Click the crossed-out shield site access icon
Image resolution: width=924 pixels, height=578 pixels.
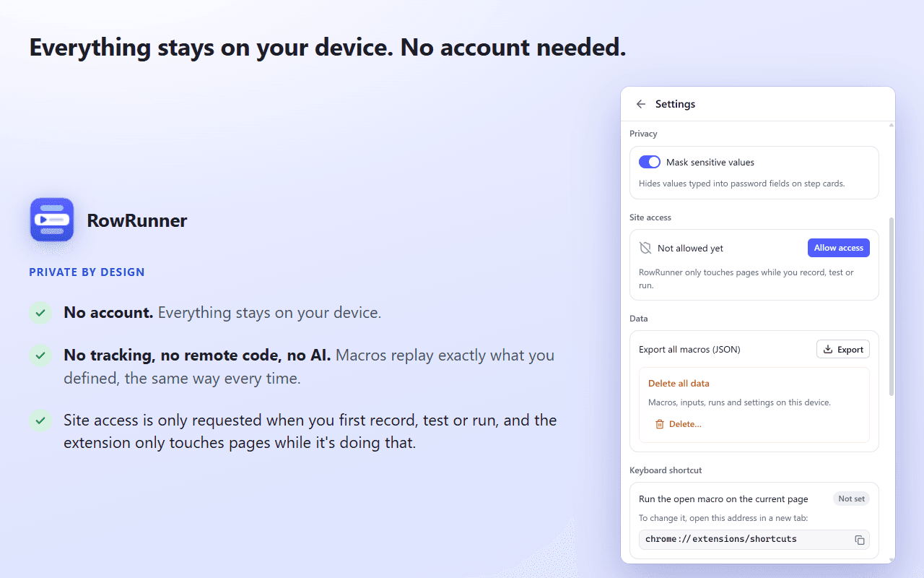tap(645, 248)
